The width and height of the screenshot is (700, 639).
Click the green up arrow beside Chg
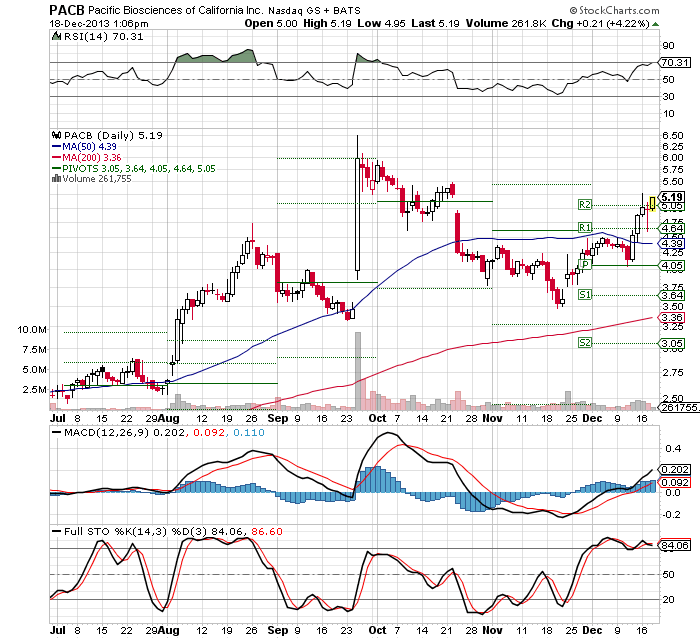coord(655,24)
